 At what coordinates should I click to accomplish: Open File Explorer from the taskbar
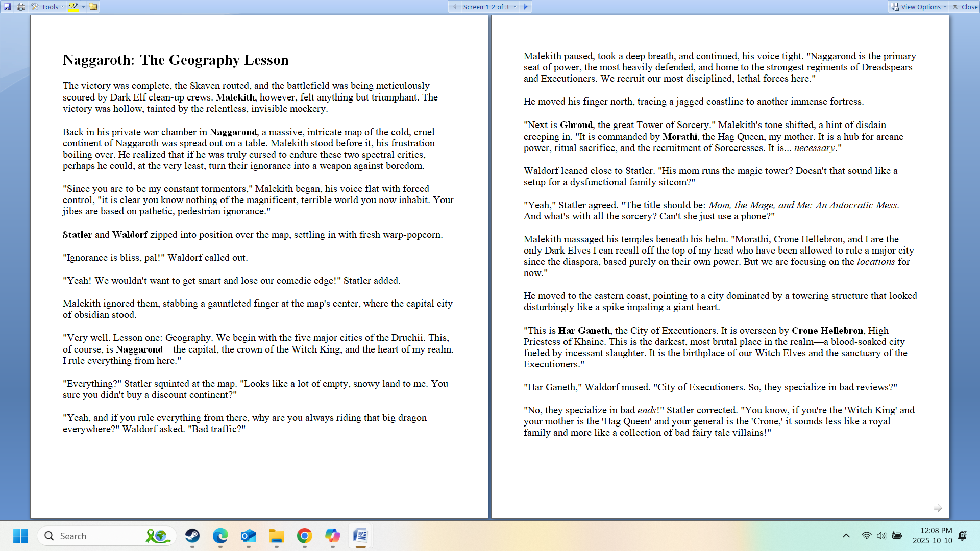277,536
